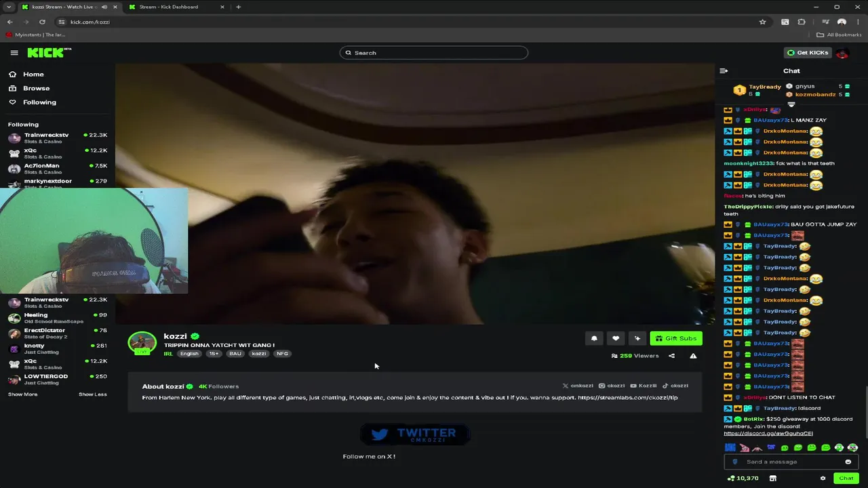Click the chat scrollbar

(x=866, y=412)
